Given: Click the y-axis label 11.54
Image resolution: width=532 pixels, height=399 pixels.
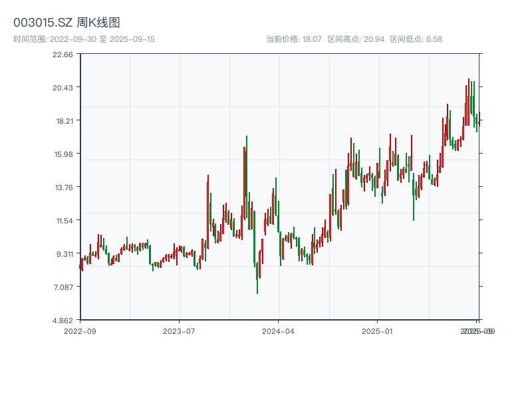Looking at the screenshot, I should (x=65, y=221).
